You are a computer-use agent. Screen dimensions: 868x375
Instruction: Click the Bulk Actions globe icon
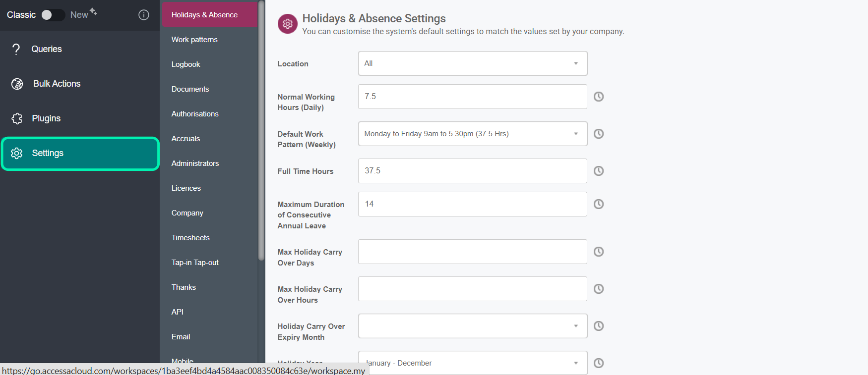pyautogui.click(x=17, y=84)
